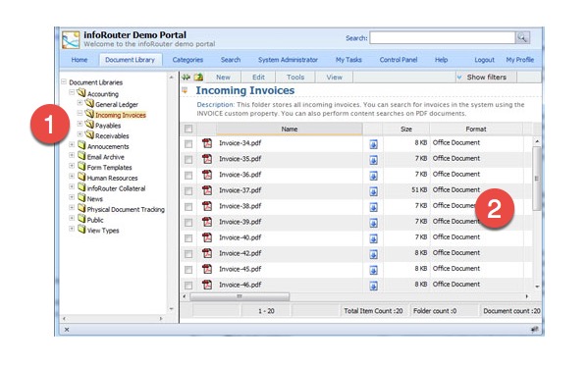
Task: Check the box for Invoice-37.pdf
Action: point(188,191)
